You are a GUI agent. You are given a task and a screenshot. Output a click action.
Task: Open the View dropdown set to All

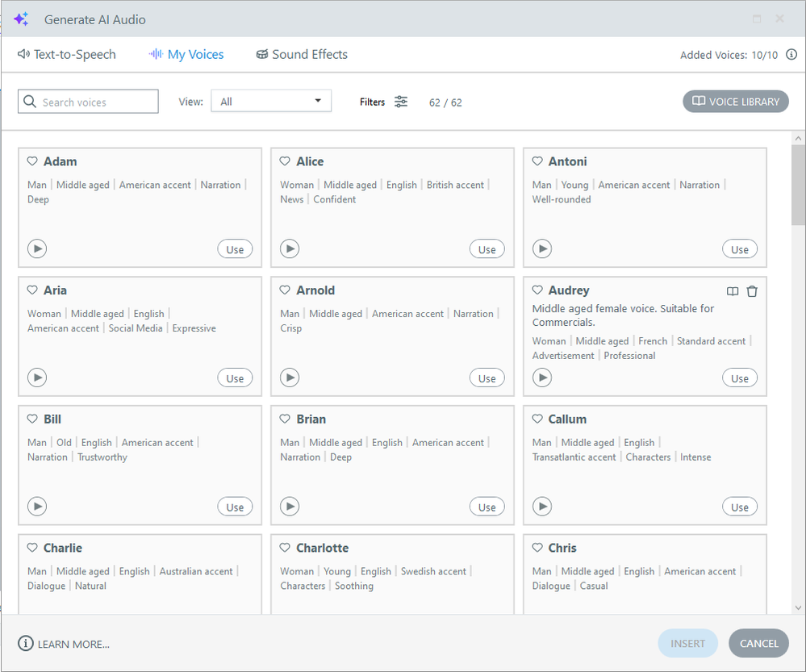click(x=271, y=102)
